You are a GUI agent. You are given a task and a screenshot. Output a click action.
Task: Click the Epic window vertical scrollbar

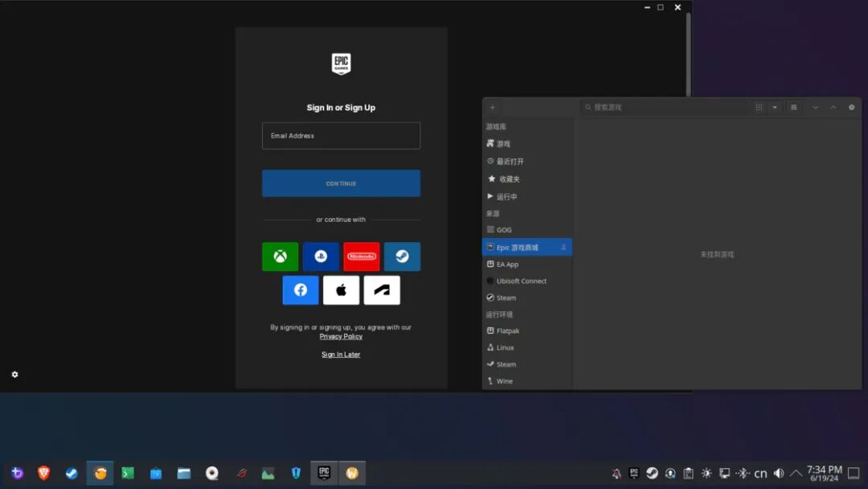[x=688, y=54]
